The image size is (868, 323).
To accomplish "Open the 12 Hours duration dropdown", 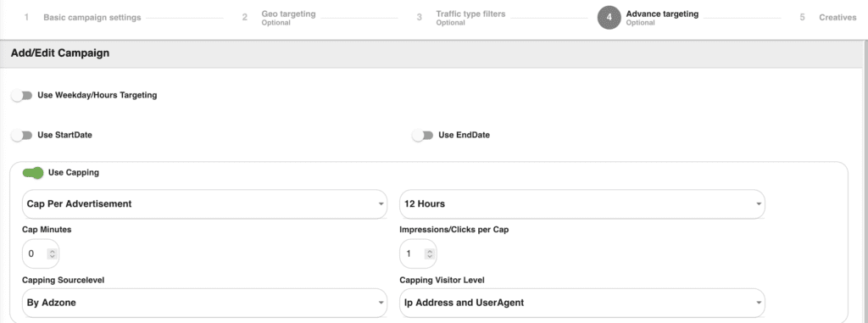I will point(582,203).
